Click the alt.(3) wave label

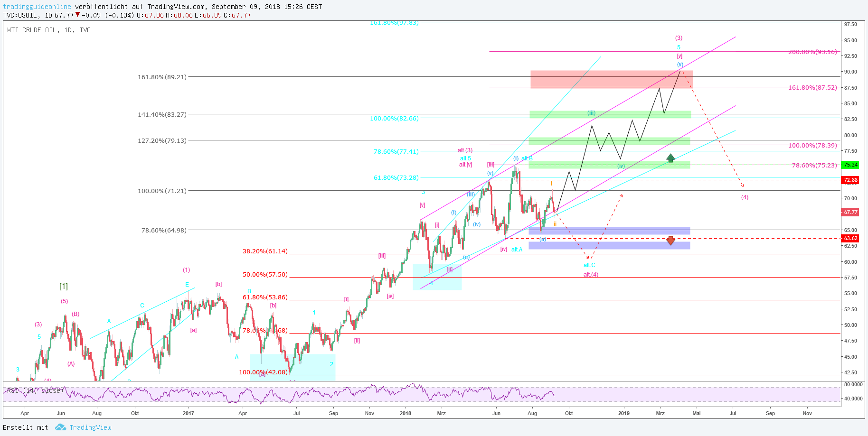coord(465,150)
